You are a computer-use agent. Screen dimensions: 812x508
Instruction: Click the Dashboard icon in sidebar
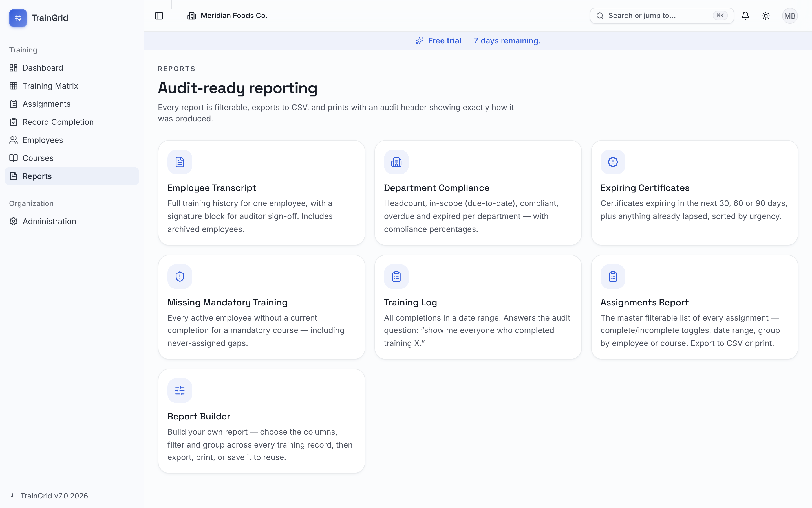pyautogui.click(x=14, y=68)
